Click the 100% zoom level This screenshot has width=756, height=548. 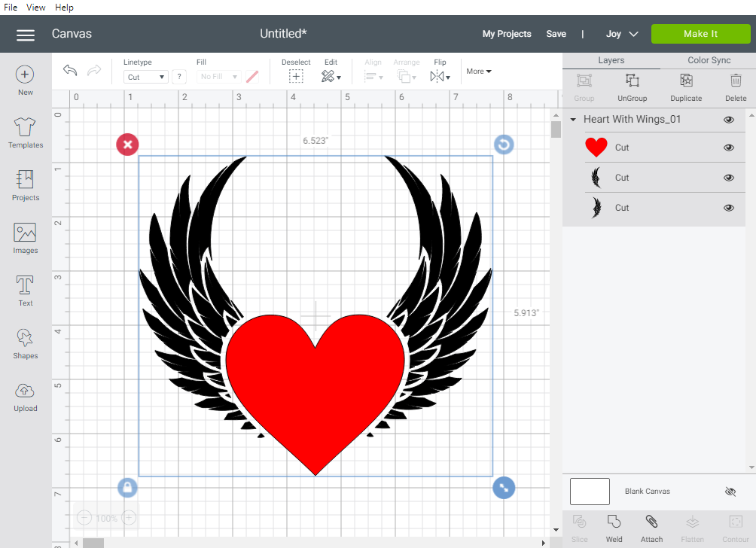click(106, 518)
